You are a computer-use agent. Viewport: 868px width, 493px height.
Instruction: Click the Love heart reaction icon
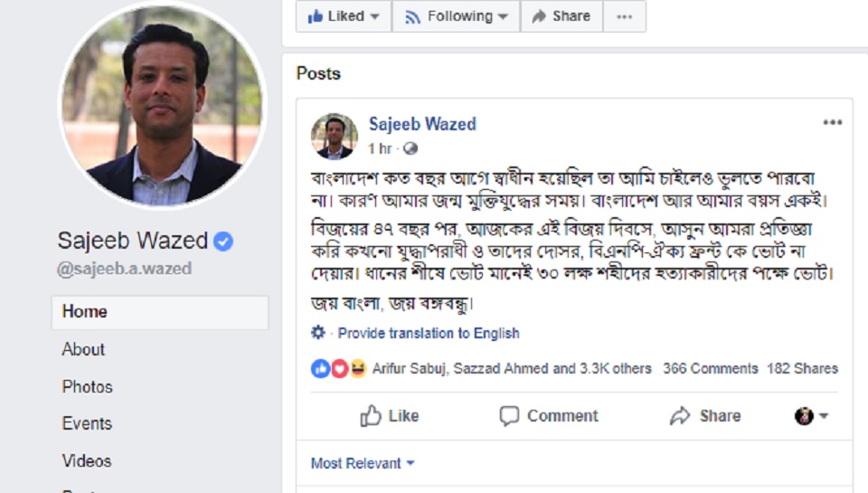[339, 368]
